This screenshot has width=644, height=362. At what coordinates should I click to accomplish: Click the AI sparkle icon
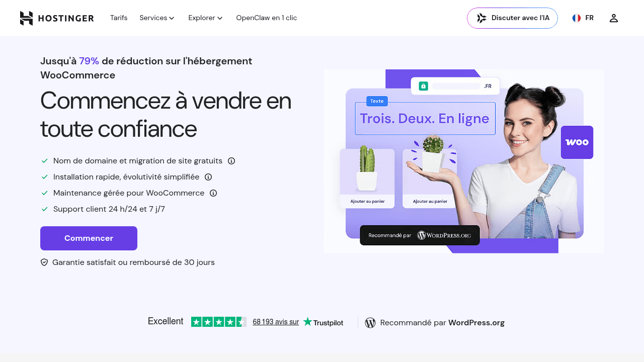(481, 18)
